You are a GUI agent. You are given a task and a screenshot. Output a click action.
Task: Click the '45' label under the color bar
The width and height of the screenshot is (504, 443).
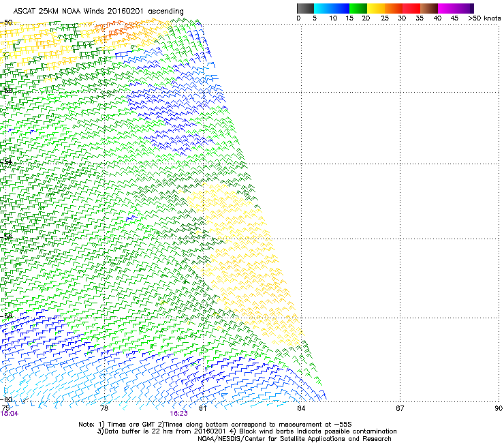(x=454, y=18)
